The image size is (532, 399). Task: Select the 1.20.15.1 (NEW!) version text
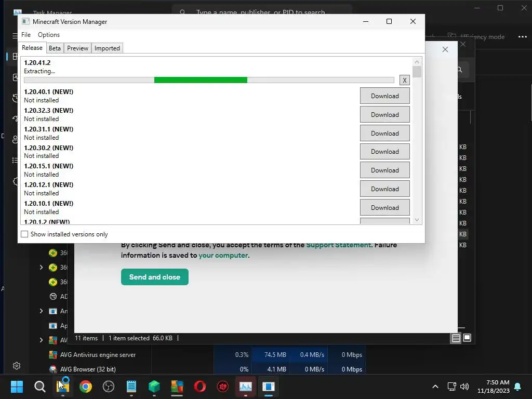point(48,166)
